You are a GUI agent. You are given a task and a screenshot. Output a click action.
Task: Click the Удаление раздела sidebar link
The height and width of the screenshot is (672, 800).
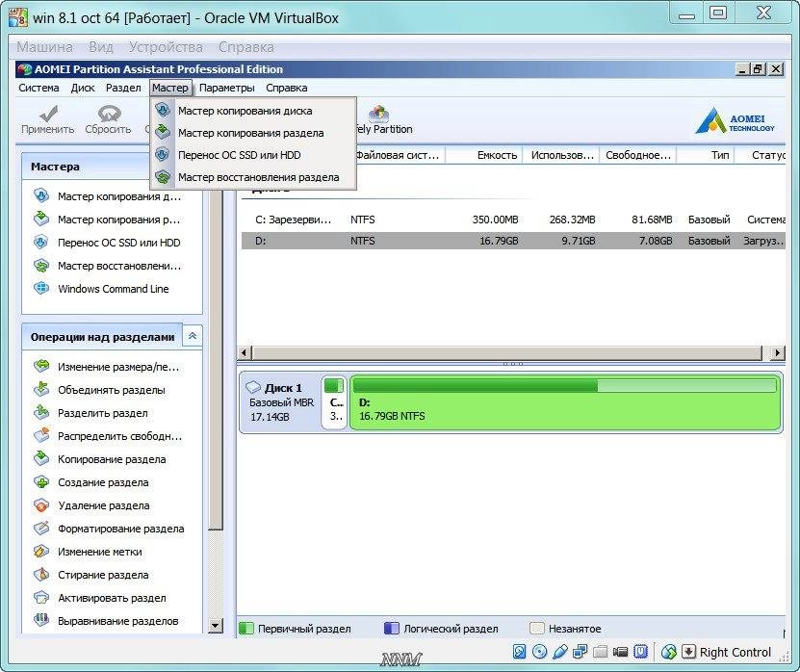pos(104,505)
